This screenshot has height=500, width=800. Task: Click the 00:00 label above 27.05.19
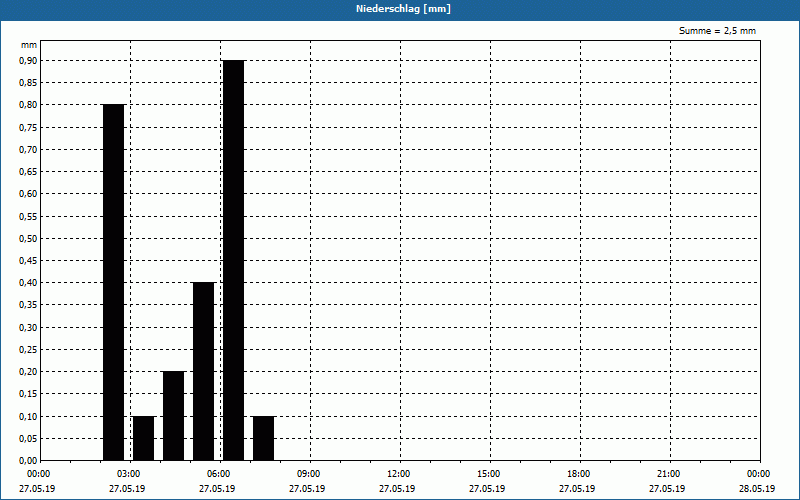tap(39, 474)
